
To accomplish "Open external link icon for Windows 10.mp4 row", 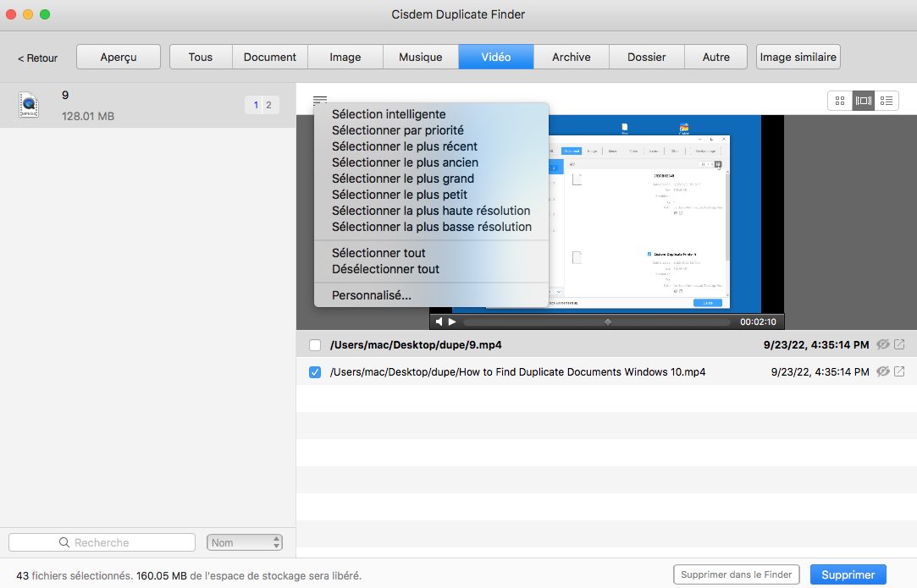I will point(899,371).
